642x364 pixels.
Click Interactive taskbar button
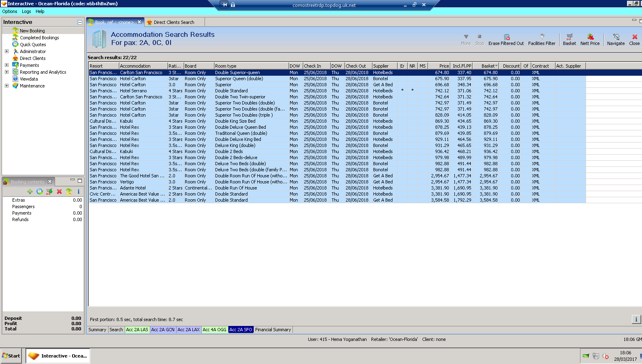[58, 356]
